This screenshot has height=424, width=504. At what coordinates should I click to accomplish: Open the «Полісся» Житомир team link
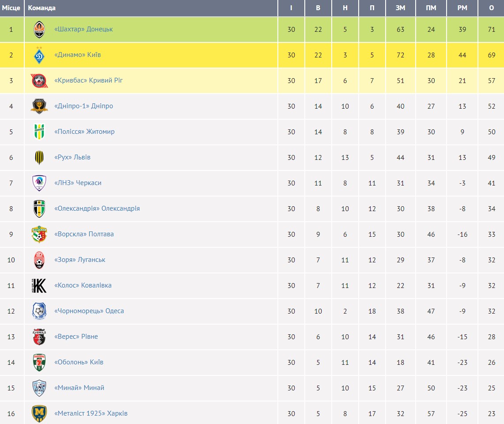pos(84,132)
